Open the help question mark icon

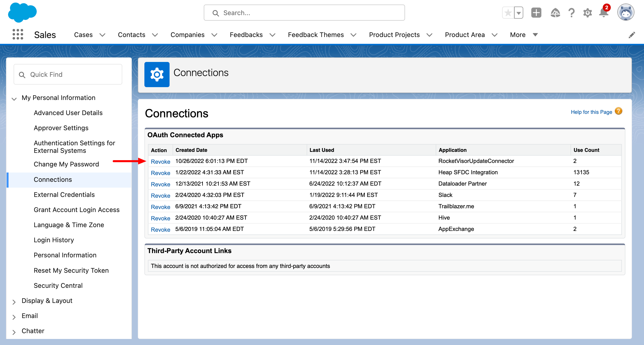click(571, 13)
